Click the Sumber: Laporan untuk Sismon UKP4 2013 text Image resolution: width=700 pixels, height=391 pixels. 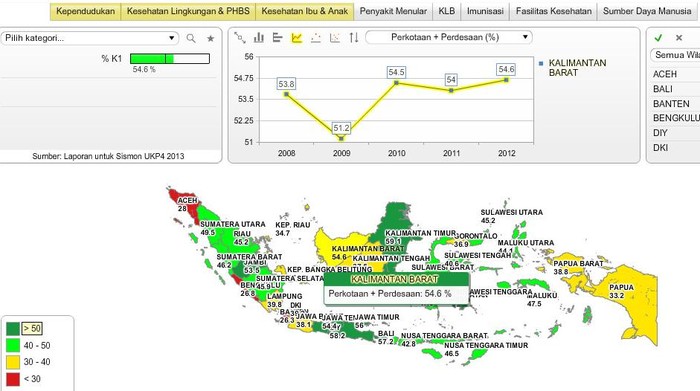coord(108,156)
